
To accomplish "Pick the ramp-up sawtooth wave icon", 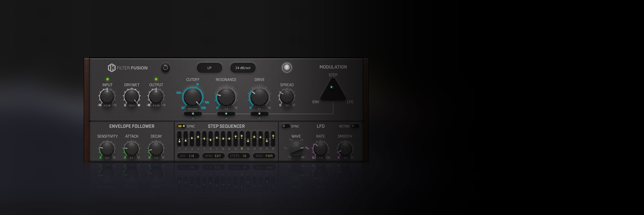I will (301, 140).
